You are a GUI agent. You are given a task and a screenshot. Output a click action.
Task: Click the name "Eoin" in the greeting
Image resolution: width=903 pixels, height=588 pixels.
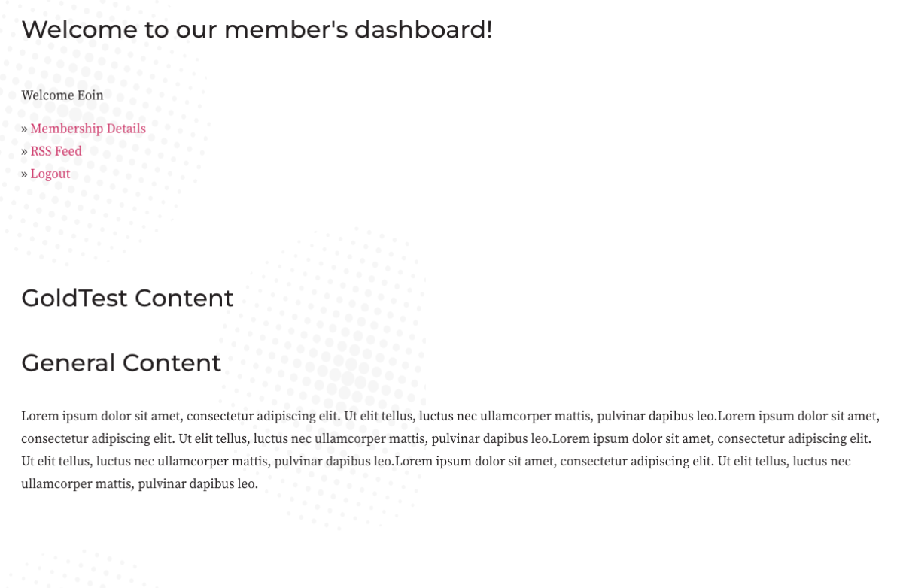pyautogui.click(x=90, y=95)
